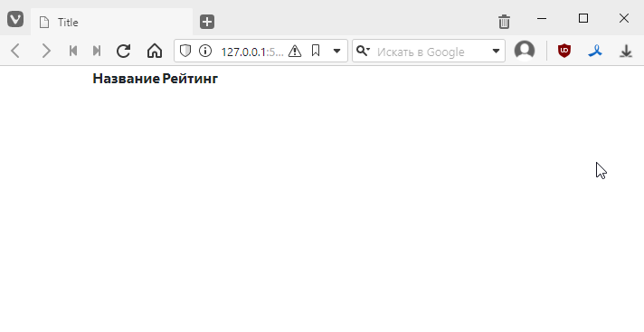Click the rewind history button
The image size is (644, 332).
pos(73,51)
